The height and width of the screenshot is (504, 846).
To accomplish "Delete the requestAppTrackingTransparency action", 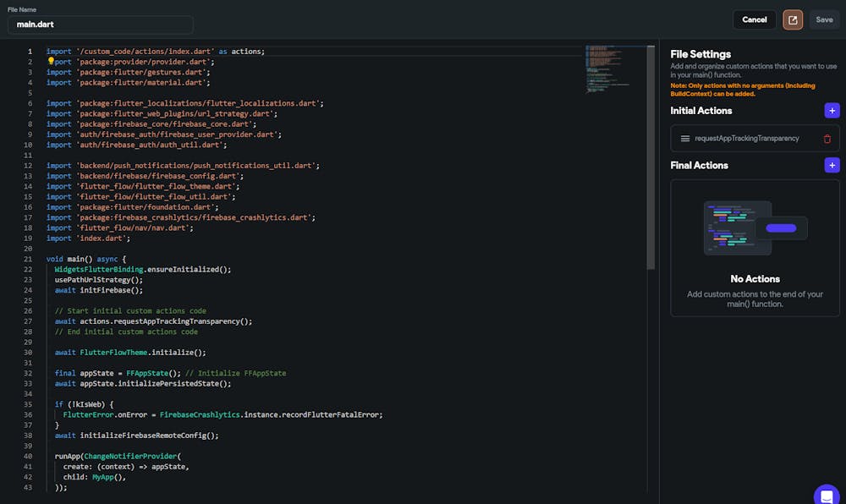I will coord(827,139).
